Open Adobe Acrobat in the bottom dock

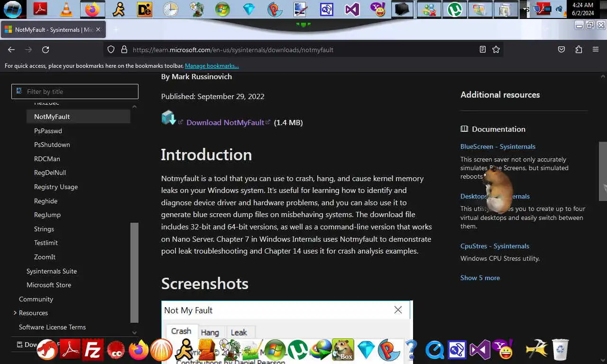point(70,350)
